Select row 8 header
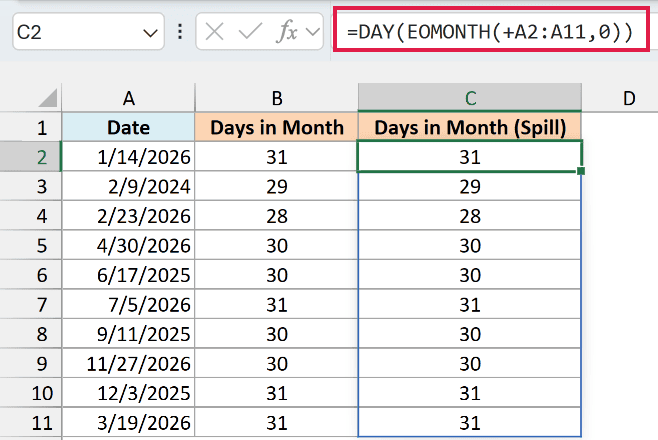Viewport: 658px width, 440px height. click(31, 334)
